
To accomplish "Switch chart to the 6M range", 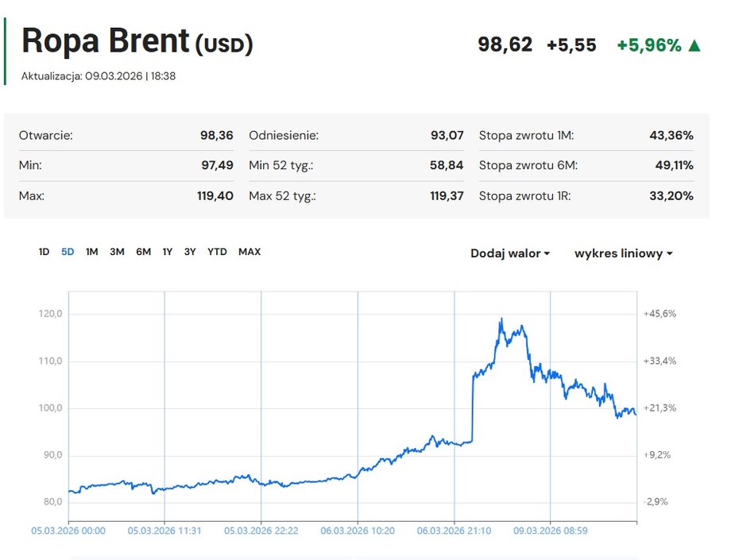I will [x=143, y=252].
